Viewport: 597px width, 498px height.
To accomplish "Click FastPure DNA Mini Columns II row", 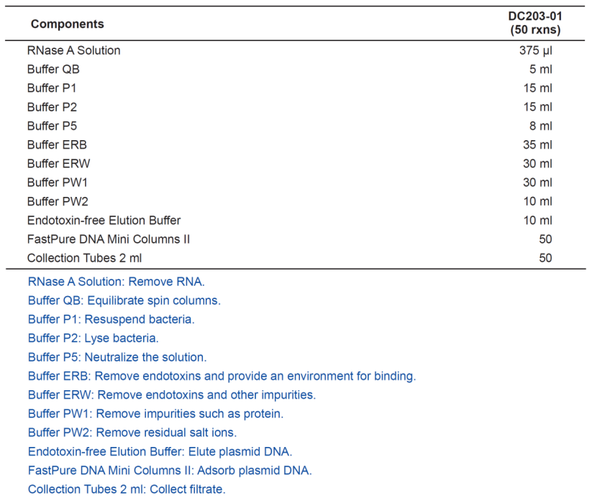I will [x=295, y=239].
